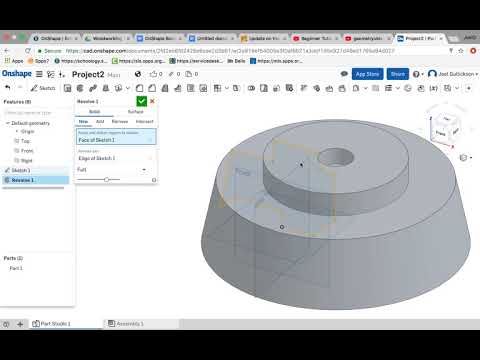Click the plus icon to insert new tab
The width and height of the screenshot is (480, 360).
tap(20, 324)
